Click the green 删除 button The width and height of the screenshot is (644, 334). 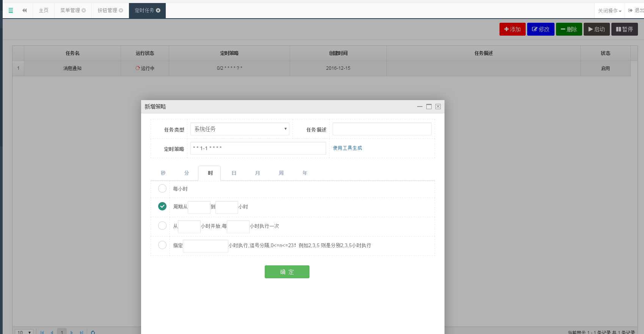coord(569,29)
